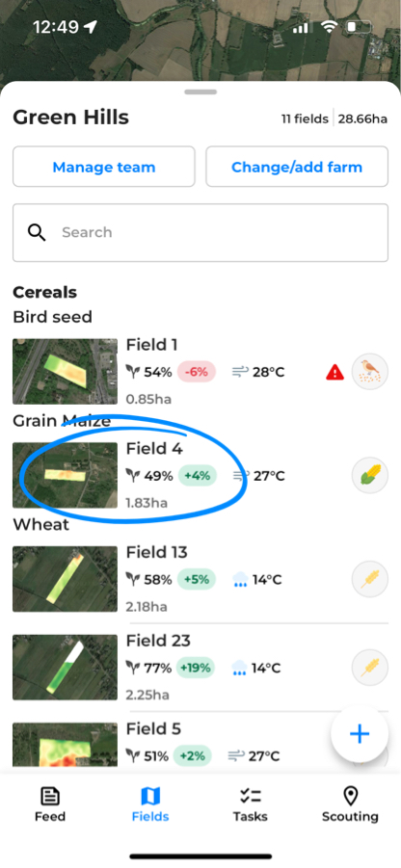Image resolution: width=401 pixels, height=868 pixels.
Task: Tap the wheat crop icon for Field 23
Action: (x=370, y=669)
